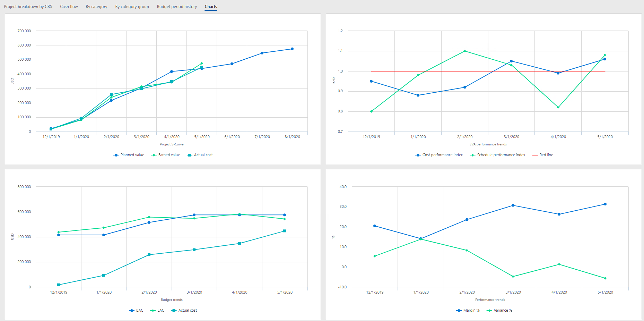Toggle Schedule performance index legend item
This screenshot has width=644, height=321.
pos(497,155)
